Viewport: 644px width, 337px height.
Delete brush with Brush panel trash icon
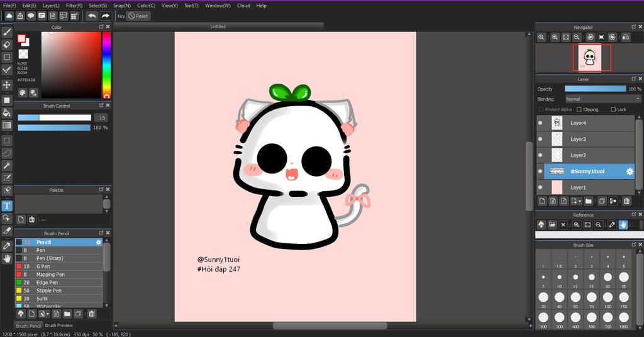[92, 314]
